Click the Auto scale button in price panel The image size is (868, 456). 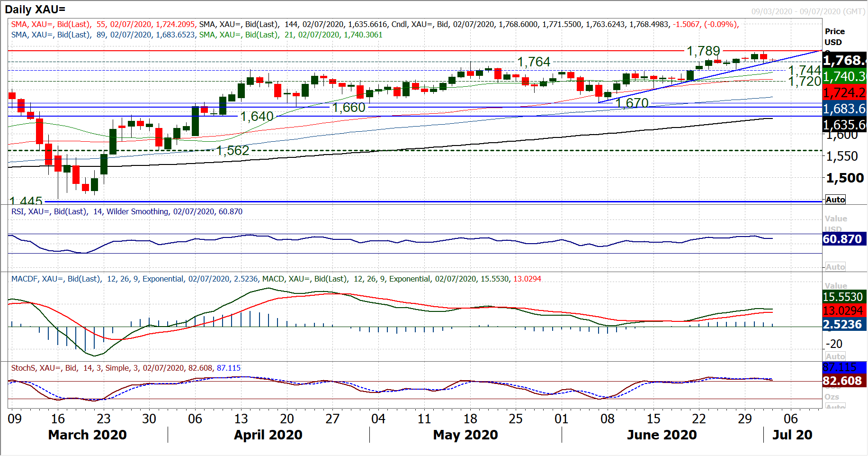[x=835, y=200]
